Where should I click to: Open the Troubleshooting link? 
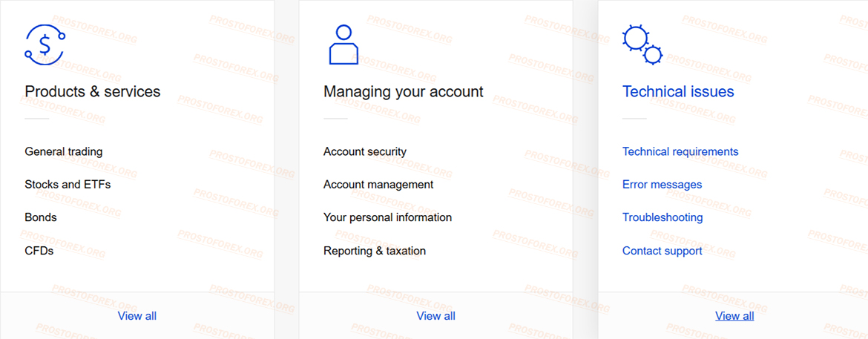click(662, 217)
